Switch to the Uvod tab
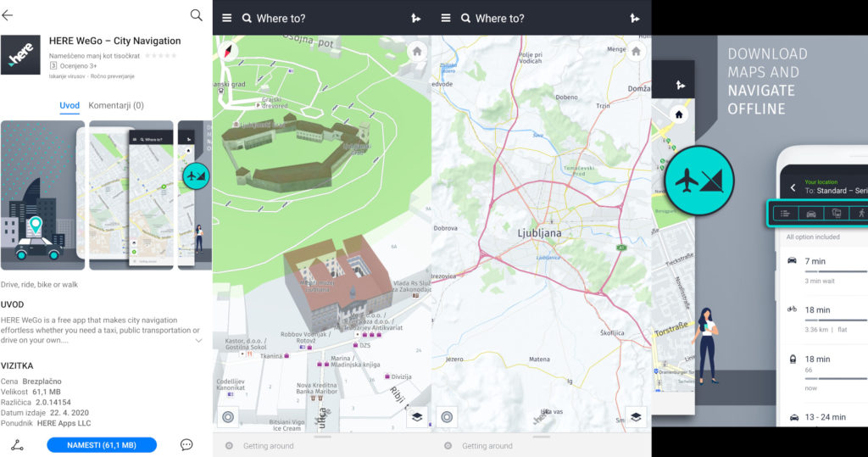 tap(70, 105)
